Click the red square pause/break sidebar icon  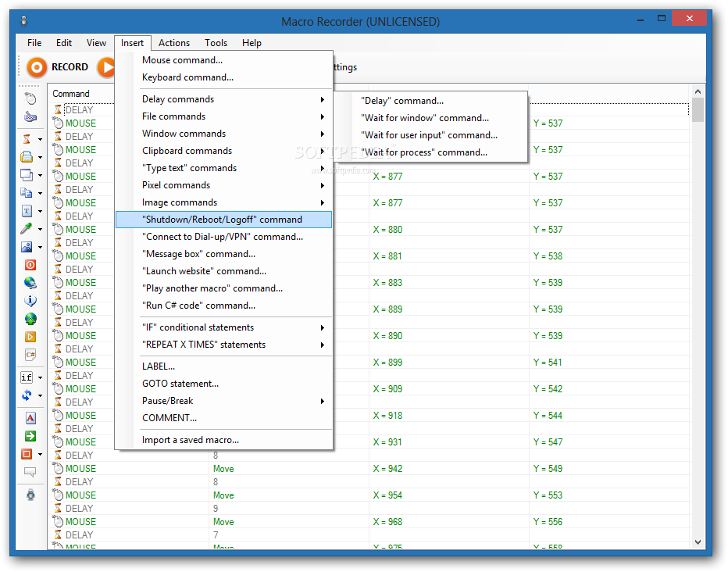27,454
